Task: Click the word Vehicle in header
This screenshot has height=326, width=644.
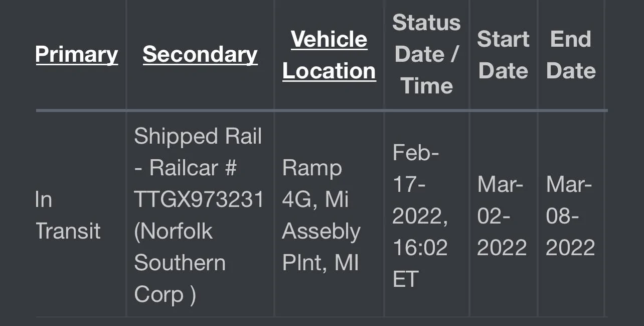Action: click(x=329, y=39)
